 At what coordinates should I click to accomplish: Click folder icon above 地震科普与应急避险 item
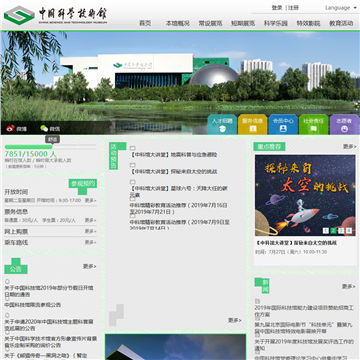click(132, 148)
